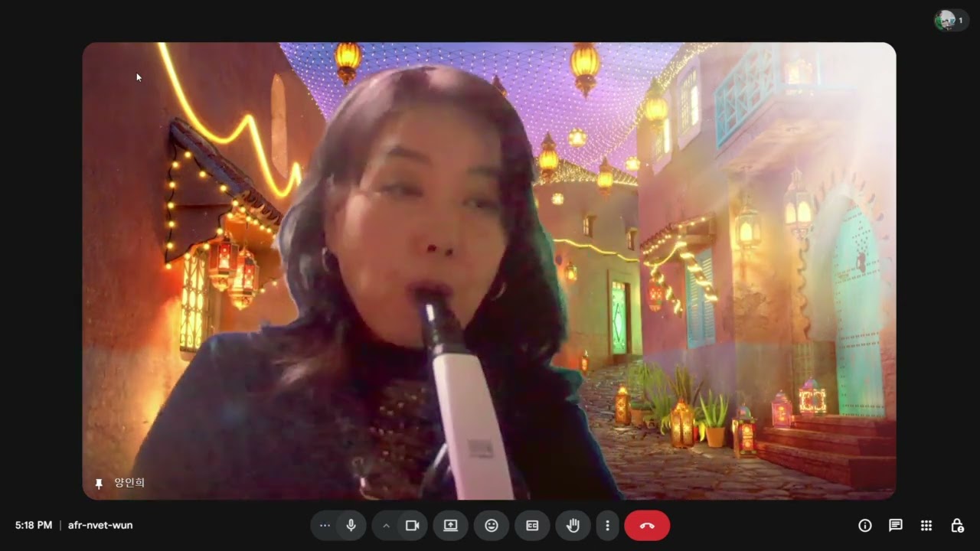The height and width of the screenshot is (551, 980).
Task: Open activities grid icon
Action: (926, 526)
